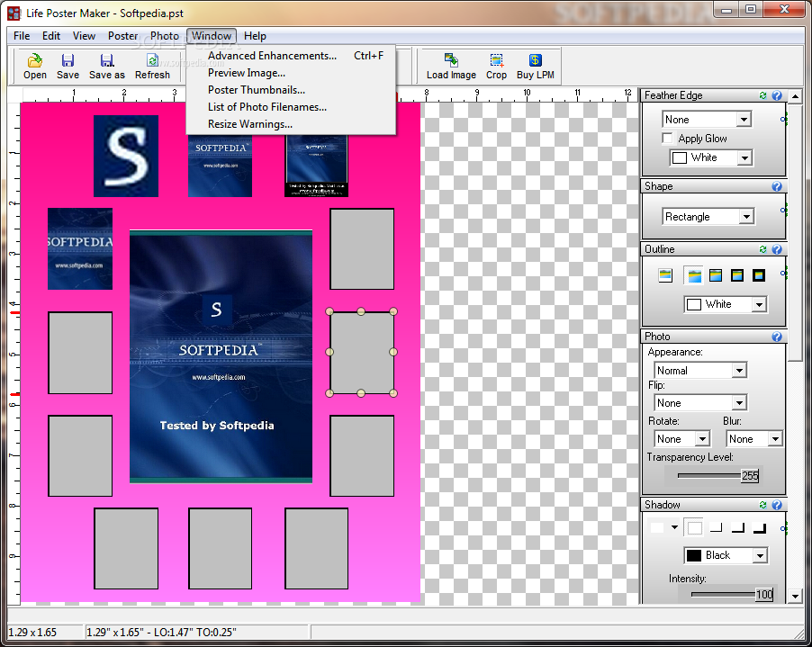The image size is (812, 647).
Task: Choose Advanced Enhancements from Window menu
Action: (272, 56)
